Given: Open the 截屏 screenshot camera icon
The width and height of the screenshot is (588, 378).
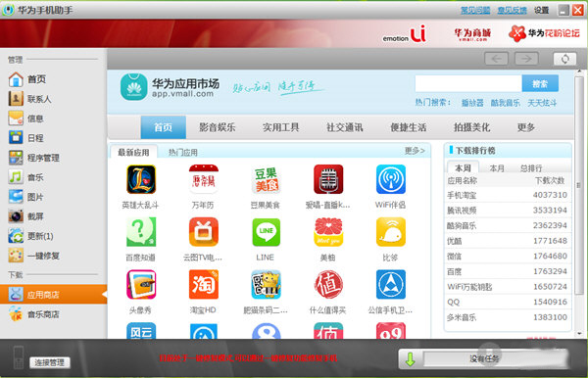Looking at the screenshot, I should [x=16, y=216].
